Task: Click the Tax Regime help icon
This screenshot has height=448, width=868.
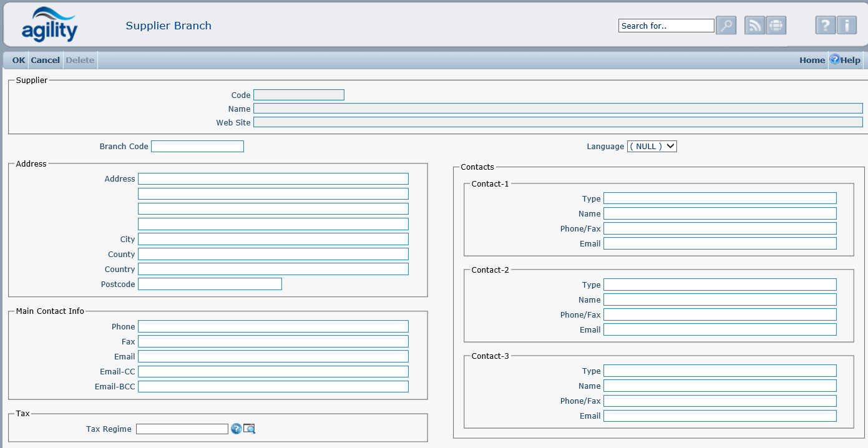Action: tap(236, 429)
